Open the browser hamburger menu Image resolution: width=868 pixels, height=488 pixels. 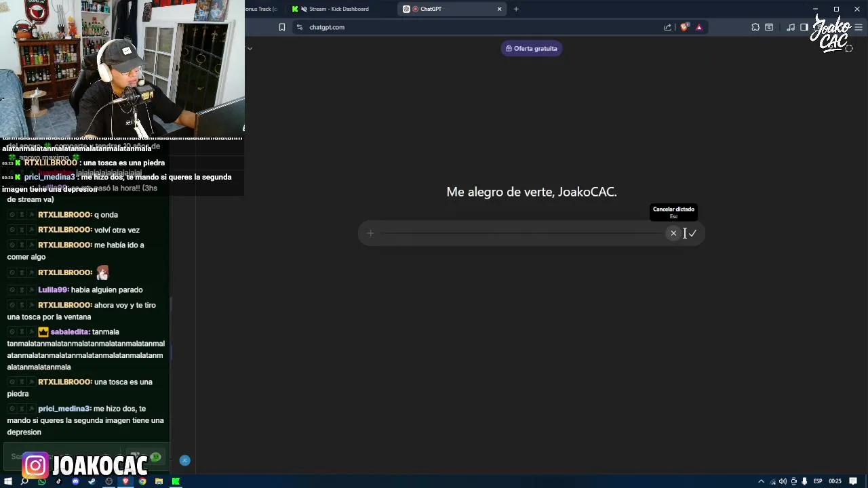859,27
